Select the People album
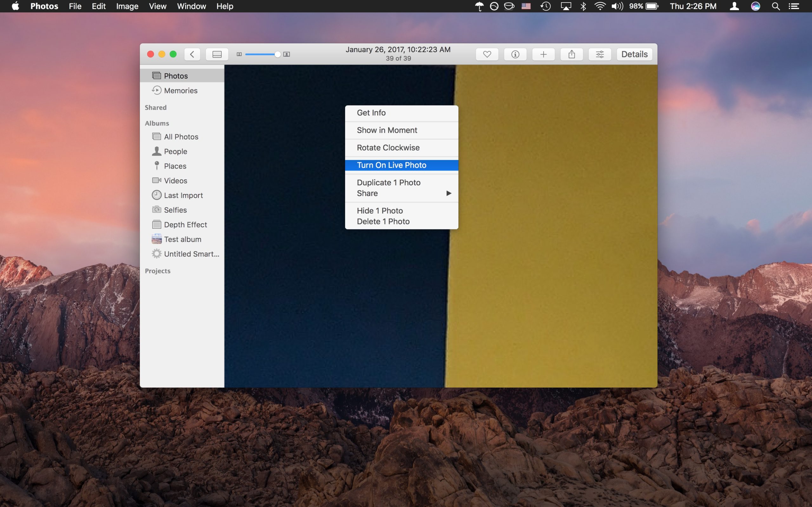Screen dimensions: 812x507 pyautogui.click(x=175, y=151)
